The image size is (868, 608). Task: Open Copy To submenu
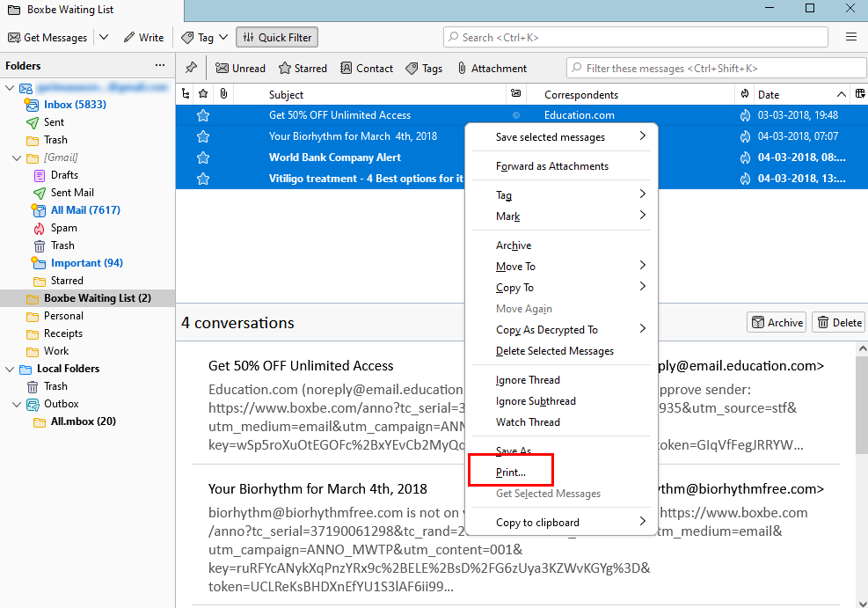(x=561, y=288)
